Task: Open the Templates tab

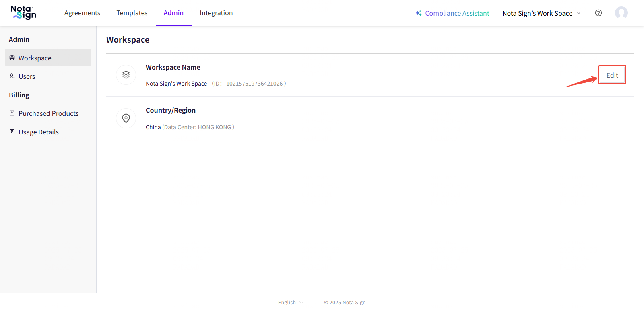Action: pos(132,13)
